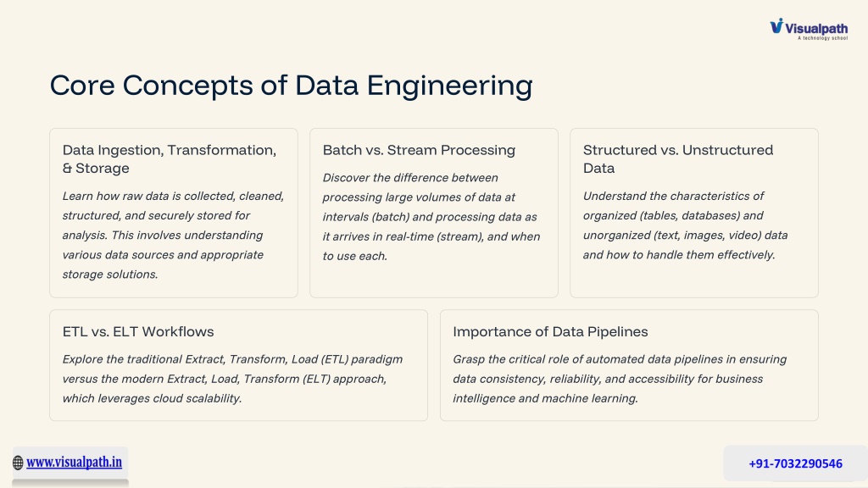Click the Structured vs. Unstructured Data heading
The height and width of the screenshot is (488, 868).
tap(678, 158)
